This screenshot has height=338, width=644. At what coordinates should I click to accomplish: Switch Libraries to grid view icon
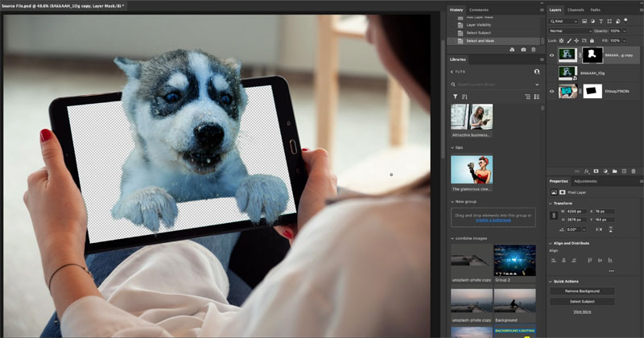point(528,97)
